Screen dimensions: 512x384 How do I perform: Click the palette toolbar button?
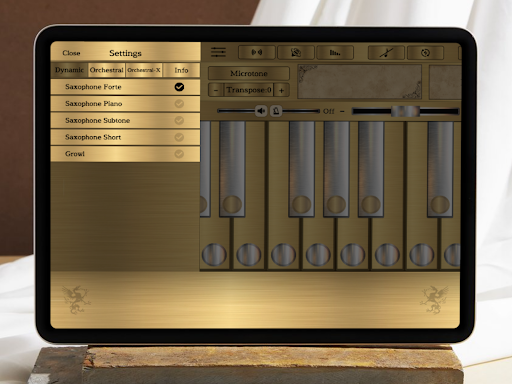pyautogui.click(x=296, y=53)
